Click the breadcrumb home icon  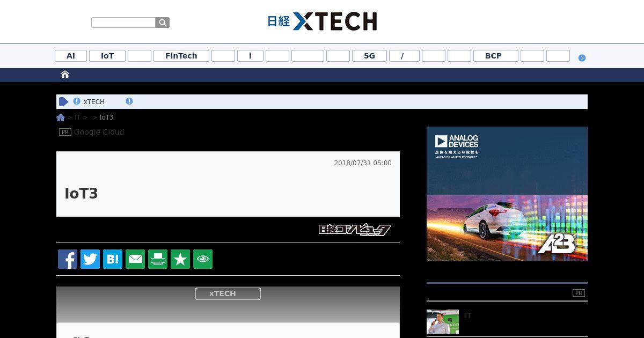point(61,117)
